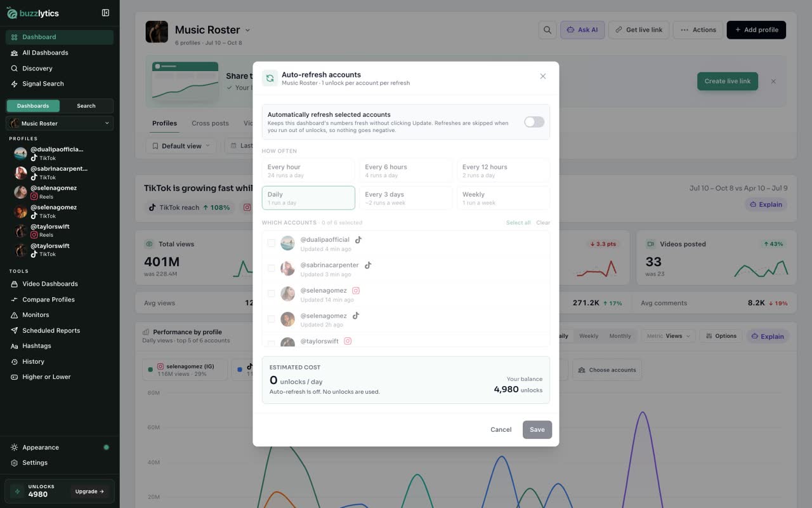
Task: Open @dualipaofficial TikTok profile in sidebar
Action: coord(60,154)
